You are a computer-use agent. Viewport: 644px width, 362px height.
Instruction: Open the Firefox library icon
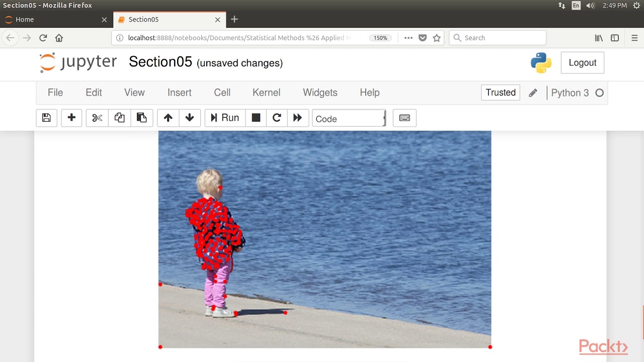599,38
